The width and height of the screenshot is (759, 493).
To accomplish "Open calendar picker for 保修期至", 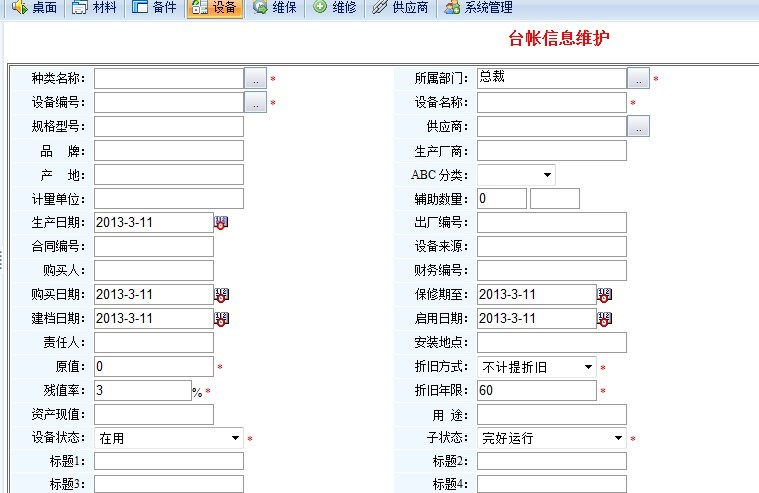I will point(604,295).
